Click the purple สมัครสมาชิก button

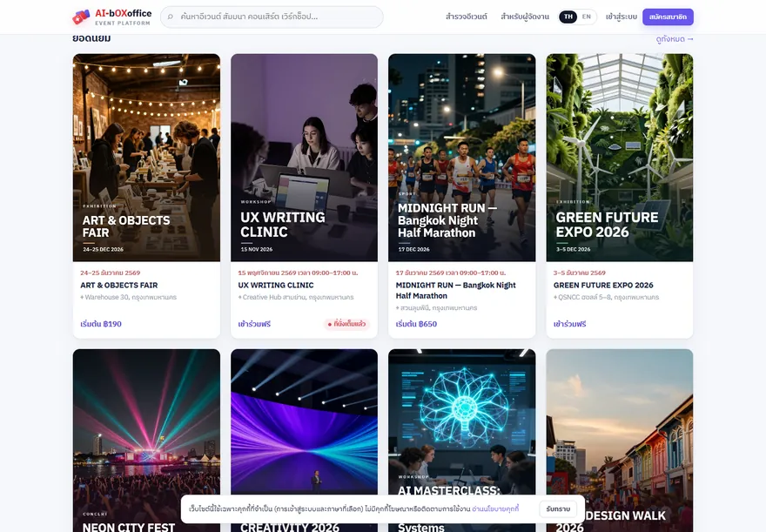[668, 17]
